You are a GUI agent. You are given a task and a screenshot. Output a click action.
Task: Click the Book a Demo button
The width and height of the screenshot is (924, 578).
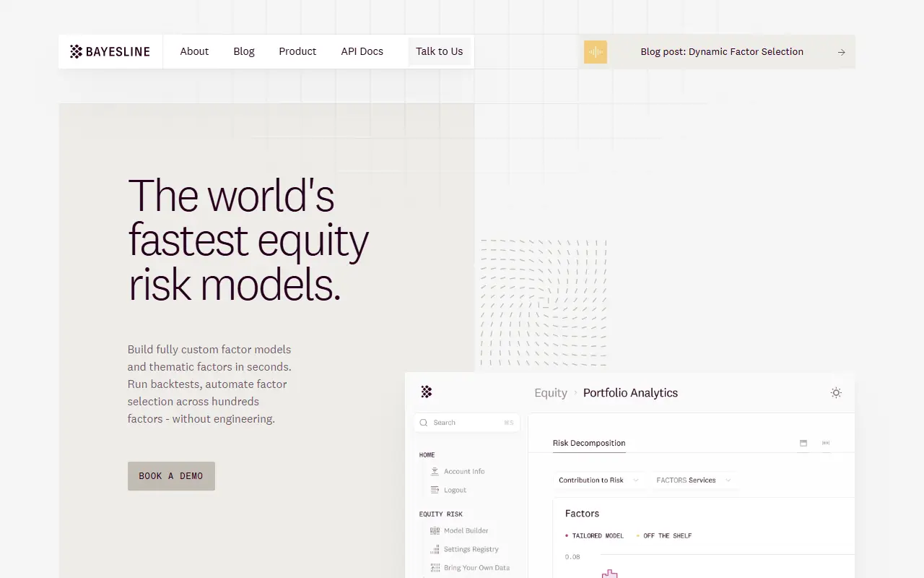(x=171, y=476)
